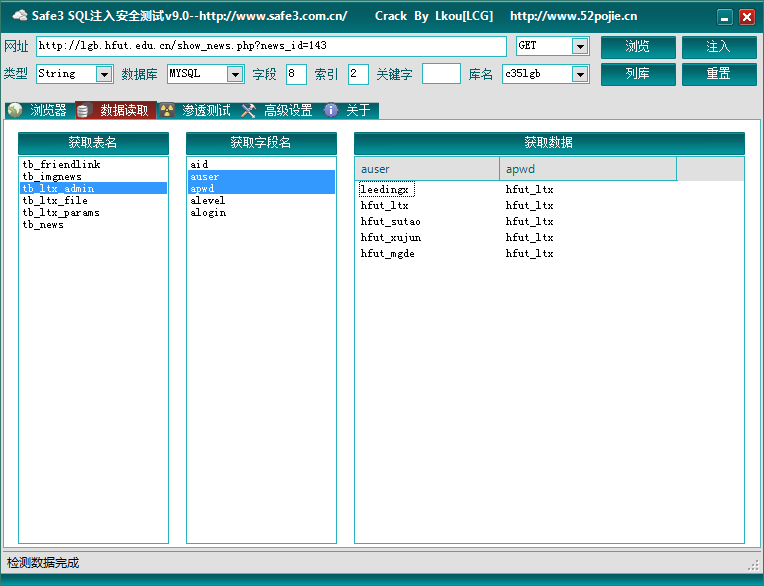Select field alogin

tap(261, 212)
